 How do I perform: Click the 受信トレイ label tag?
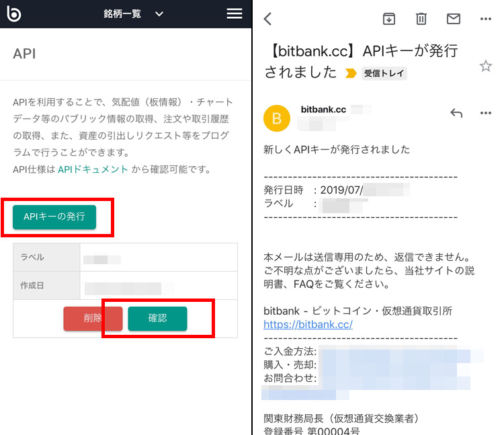384,73
